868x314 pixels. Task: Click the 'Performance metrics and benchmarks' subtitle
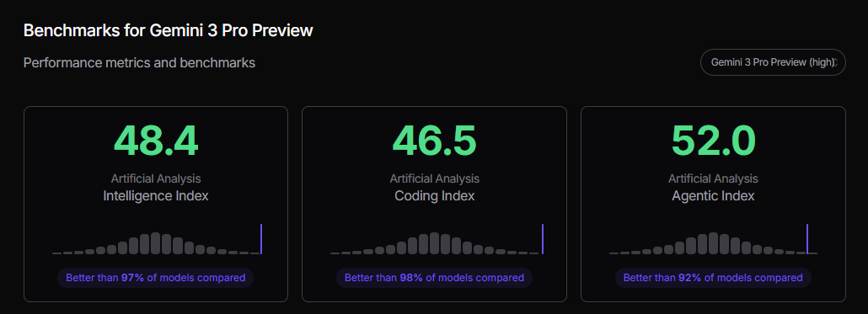tap(140, 63)
